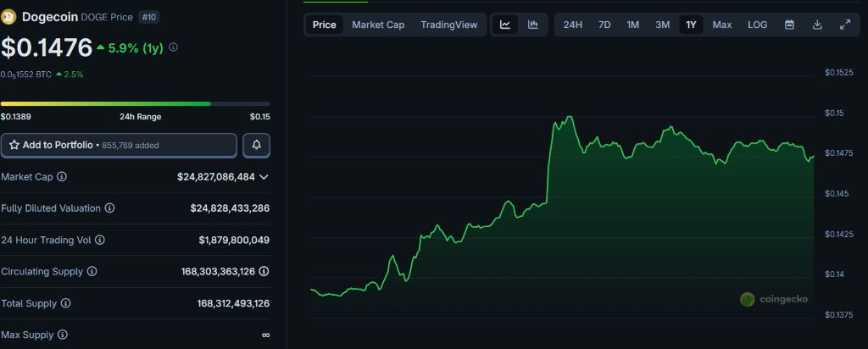The image size is (868, 349).
Task: Click the $0.1375 axis label
Action: click(x=837, y=315)
